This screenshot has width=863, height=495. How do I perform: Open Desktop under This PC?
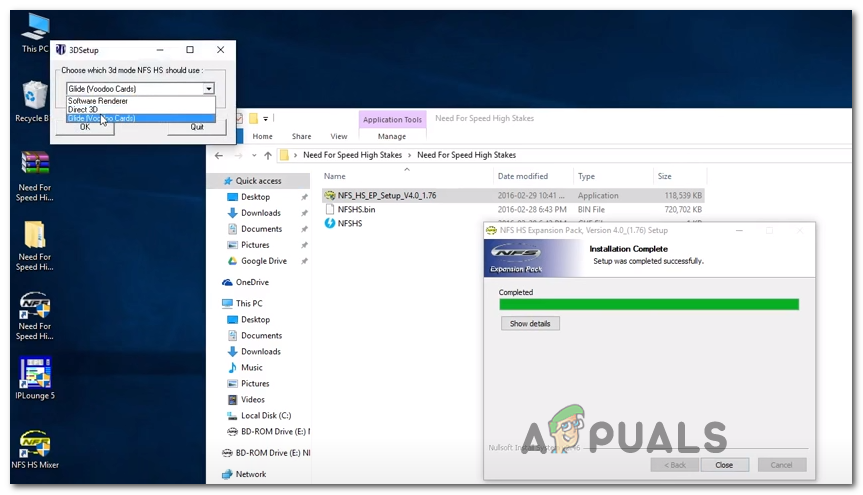[255, 320]
